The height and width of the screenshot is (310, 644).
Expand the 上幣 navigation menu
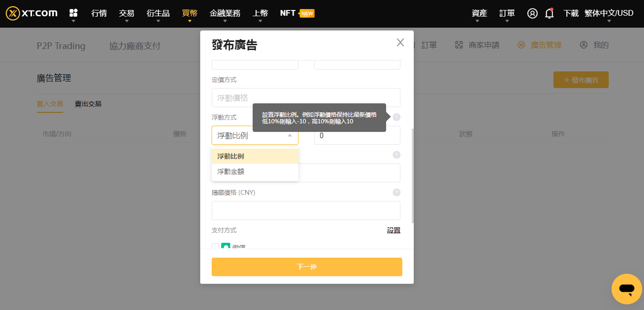[260, 13]
